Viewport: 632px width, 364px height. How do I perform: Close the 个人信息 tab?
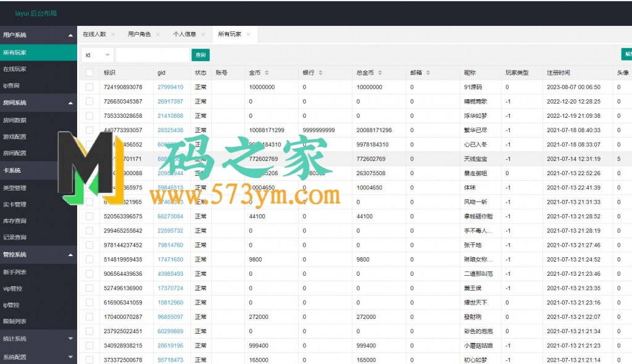coord(203,35)
